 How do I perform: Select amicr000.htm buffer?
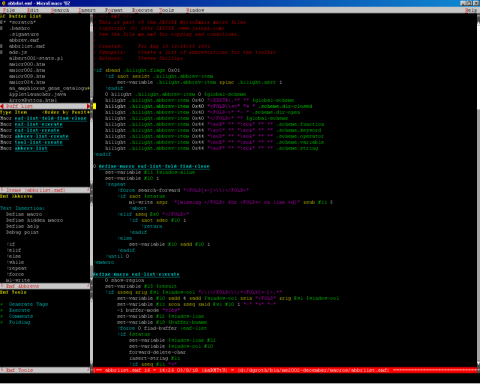pyautogui.click(x=27, y=64)
